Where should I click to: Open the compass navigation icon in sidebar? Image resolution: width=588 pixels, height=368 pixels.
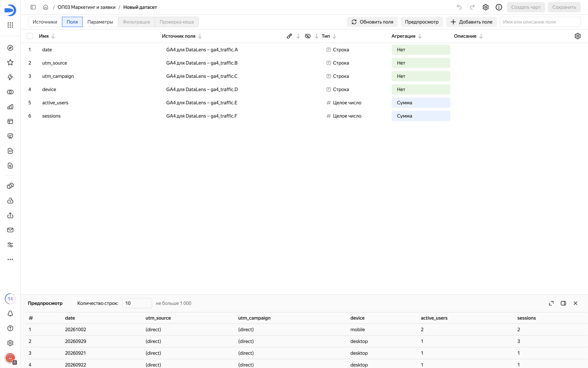coord(10,48)
